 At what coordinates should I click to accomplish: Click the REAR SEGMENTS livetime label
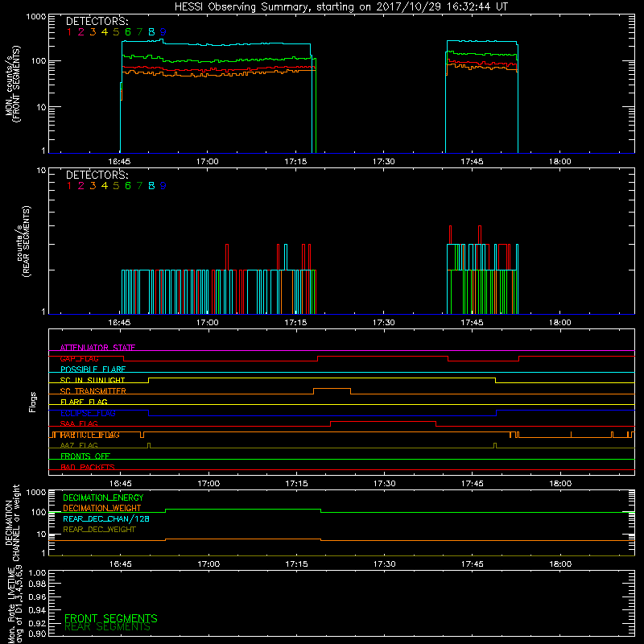tap(107, 627)
